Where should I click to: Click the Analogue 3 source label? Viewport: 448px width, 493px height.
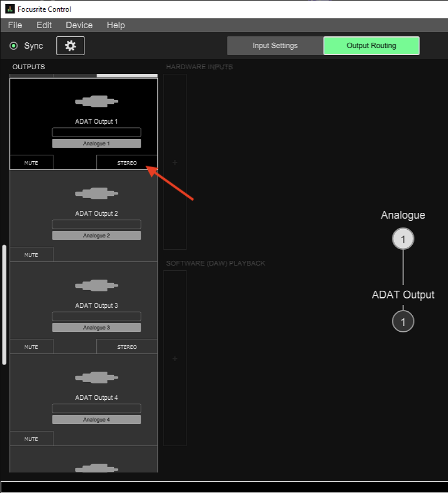(x=97, y=328)
